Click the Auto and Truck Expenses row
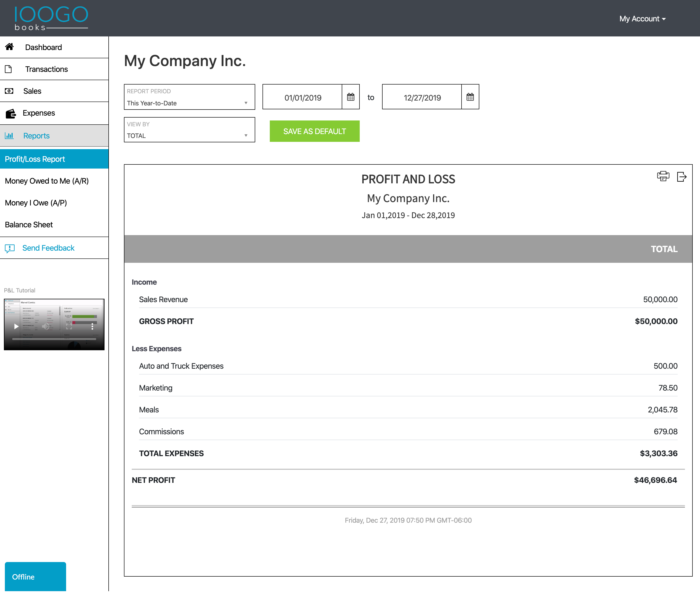 [408, 366]
